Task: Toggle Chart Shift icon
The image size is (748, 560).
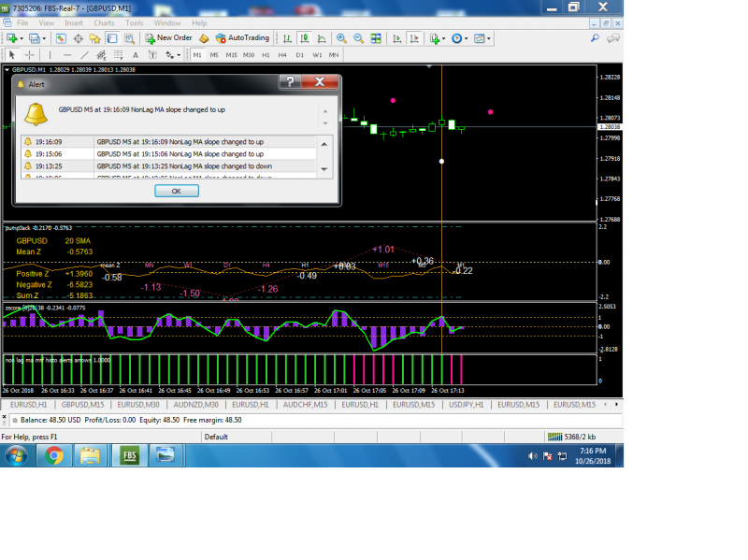Action: click(414, 38)
